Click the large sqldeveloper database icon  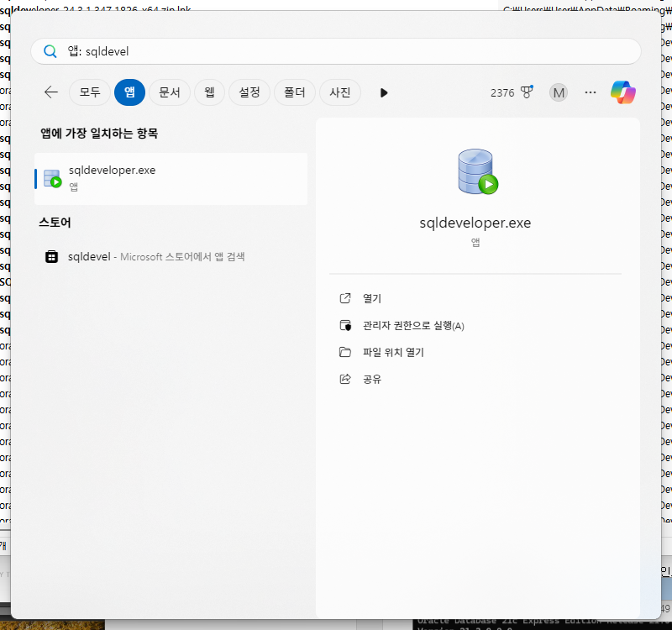click(x=477, y=171)
